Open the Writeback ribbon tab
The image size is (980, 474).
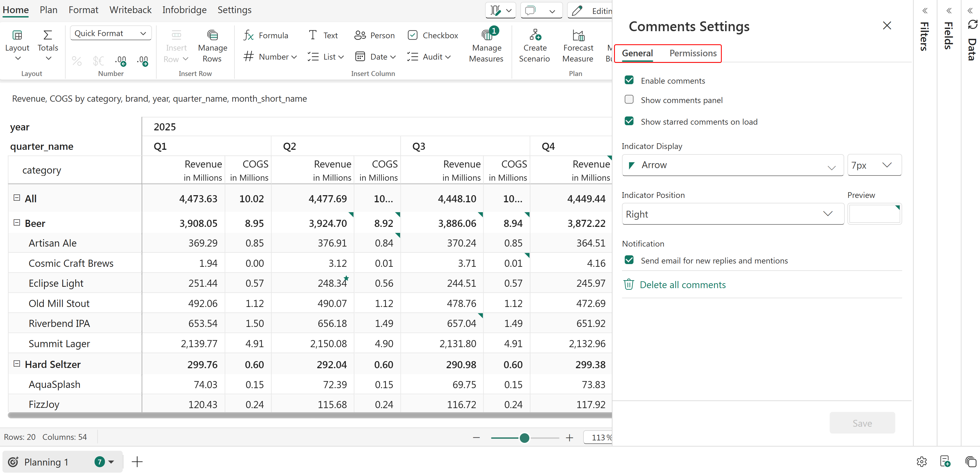point(130,10)
